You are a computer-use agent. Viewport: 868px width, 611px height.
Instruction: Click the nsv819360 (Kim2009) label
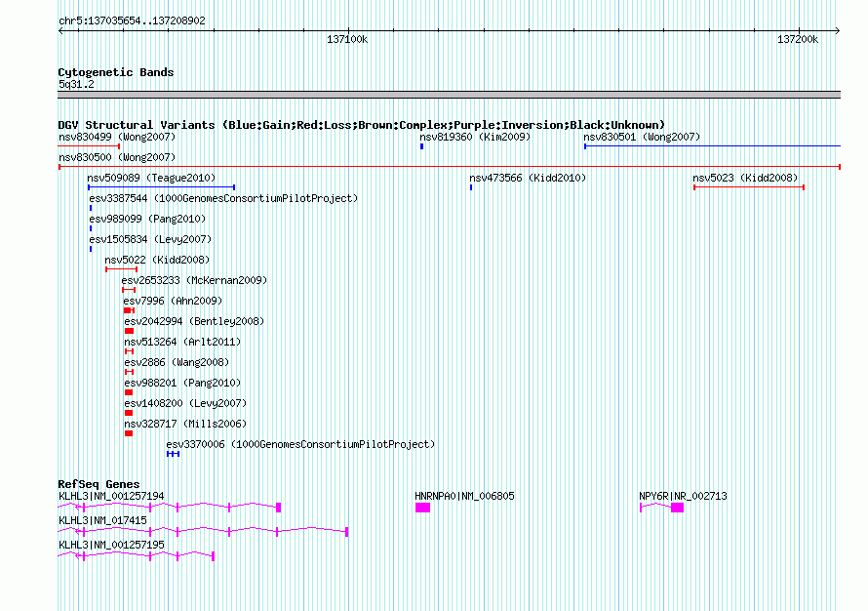(474, 137)
